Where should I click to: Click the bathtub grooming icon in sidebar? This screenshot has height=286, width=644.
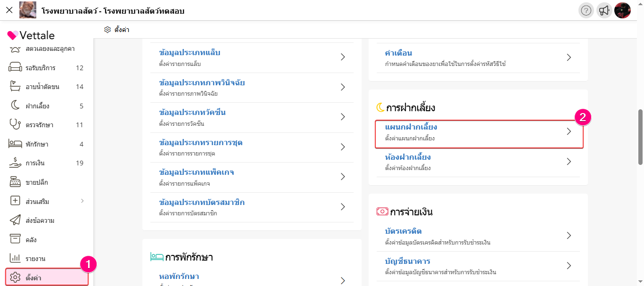point(15,87)
